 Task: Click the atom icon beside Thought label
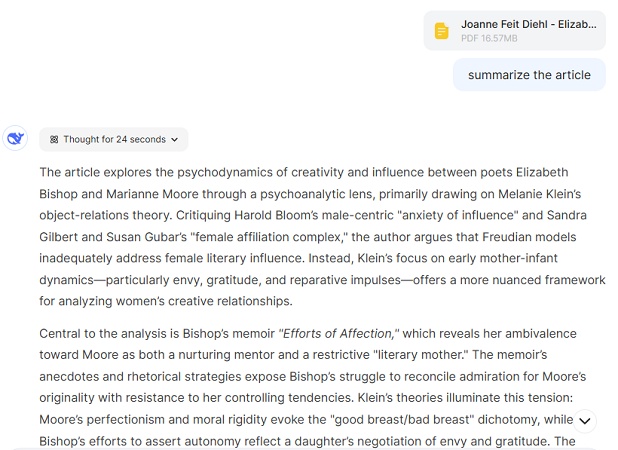pyautogui.click(x=54, y=140)
